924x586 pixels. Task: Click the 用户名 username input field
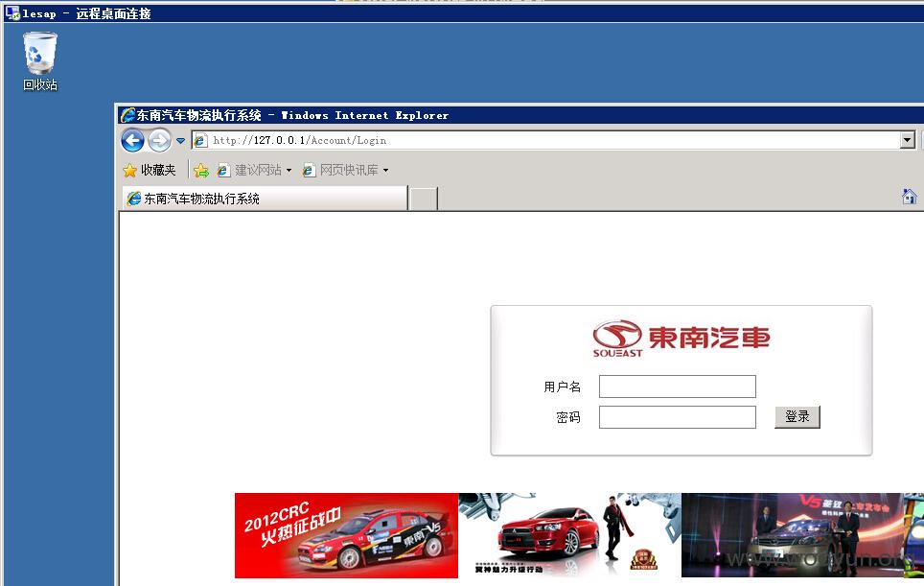[677, 387]
